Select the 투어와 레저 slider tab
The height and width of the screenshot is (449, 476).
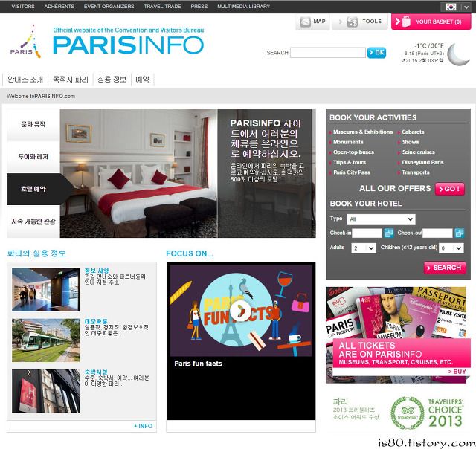pos(33,157)
